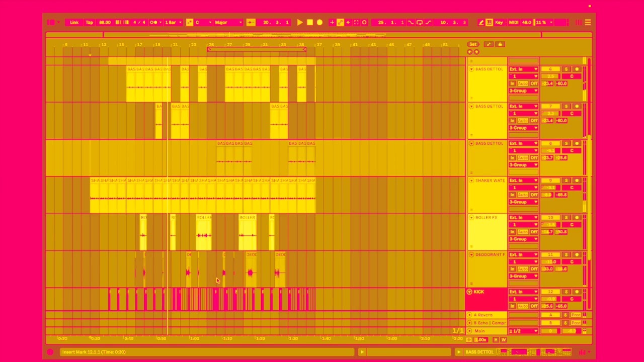Viewport: 644px width, 362px height.
Task: Set ROLLER FX monitor to In
Action: (x=513, y=232)
